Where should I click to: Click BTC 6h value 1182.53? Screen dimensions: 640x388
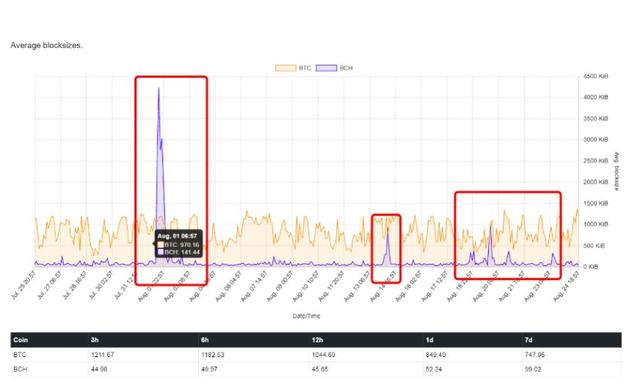coord(213,355)
